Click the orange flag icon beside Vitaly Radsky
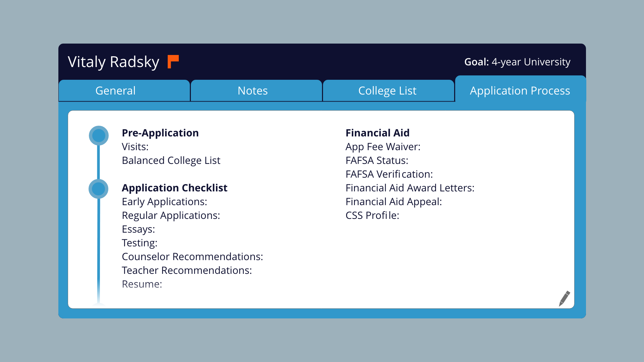The width and height of the screenshot is (644, 362). 173,62
